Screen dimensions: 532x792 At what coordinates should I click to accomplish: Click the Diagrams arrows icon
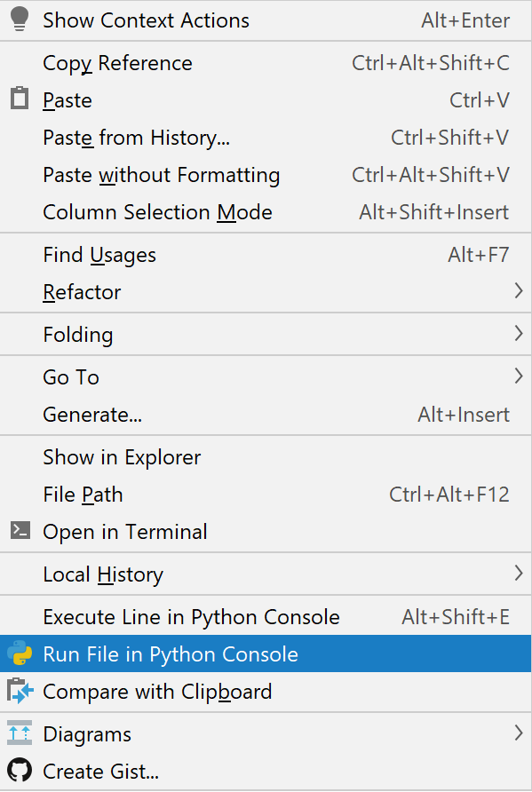tap(18, 734)
